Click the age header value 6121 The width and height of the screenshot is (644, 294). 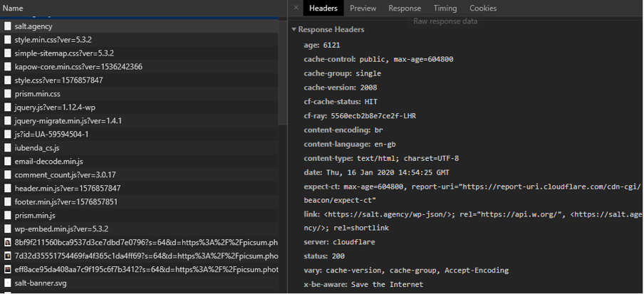332,45
